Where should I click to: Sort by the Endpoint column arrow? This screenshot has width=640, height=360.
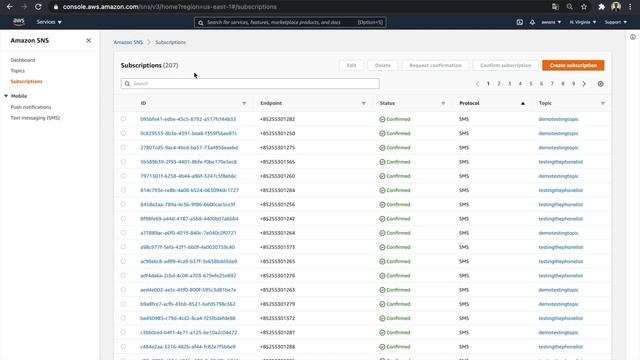tap(364, 103)
